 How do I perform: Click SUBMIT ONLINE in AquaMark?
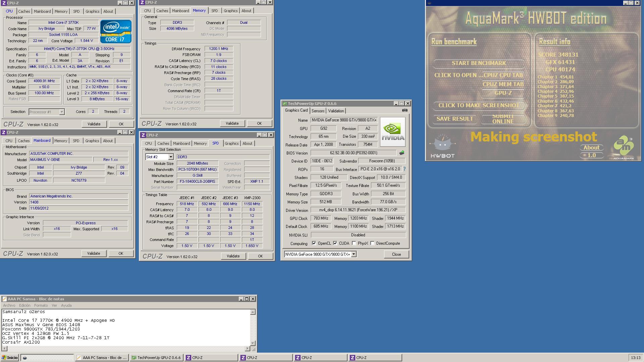[503, 119]
